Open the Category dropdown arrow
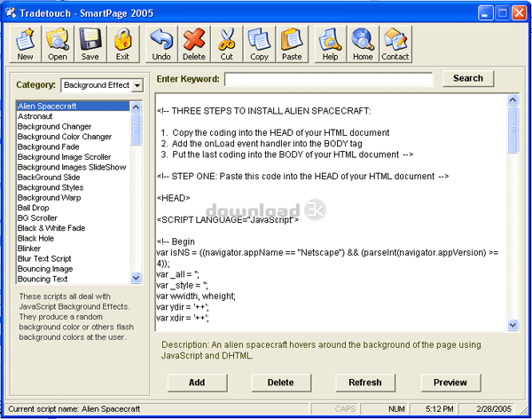This screenshot has height=419, width=532. [137, 85]
